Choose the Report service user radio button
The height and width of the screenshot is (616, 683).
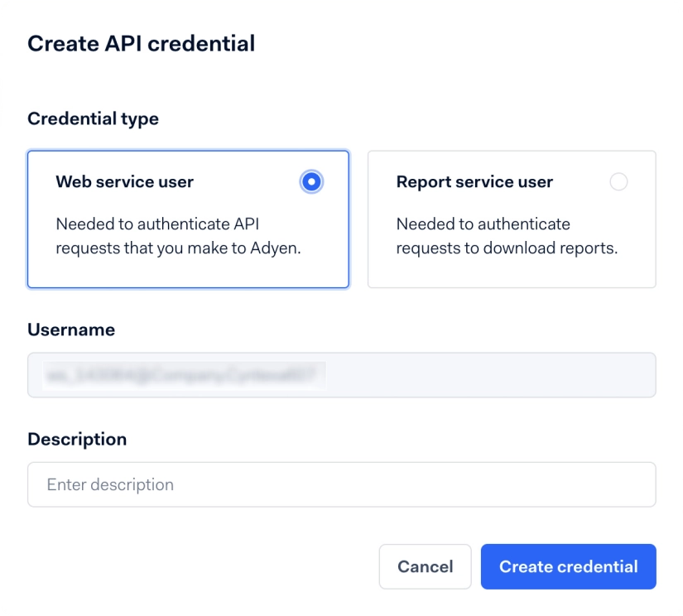(x=618, y=181)
